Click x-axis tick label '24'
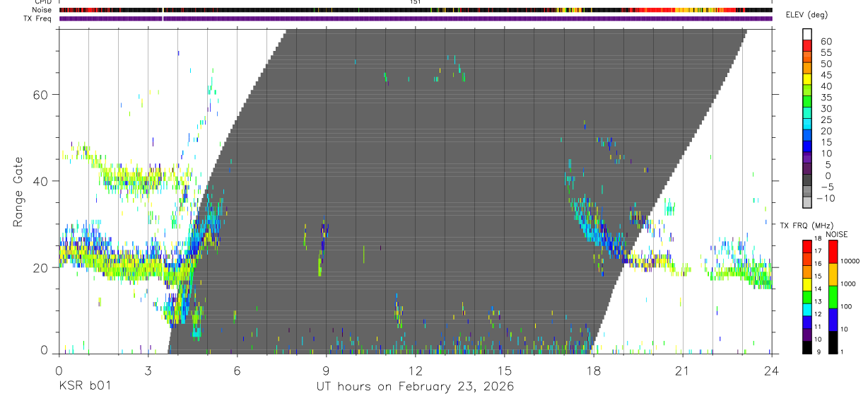868x401 pixels. 771,371
